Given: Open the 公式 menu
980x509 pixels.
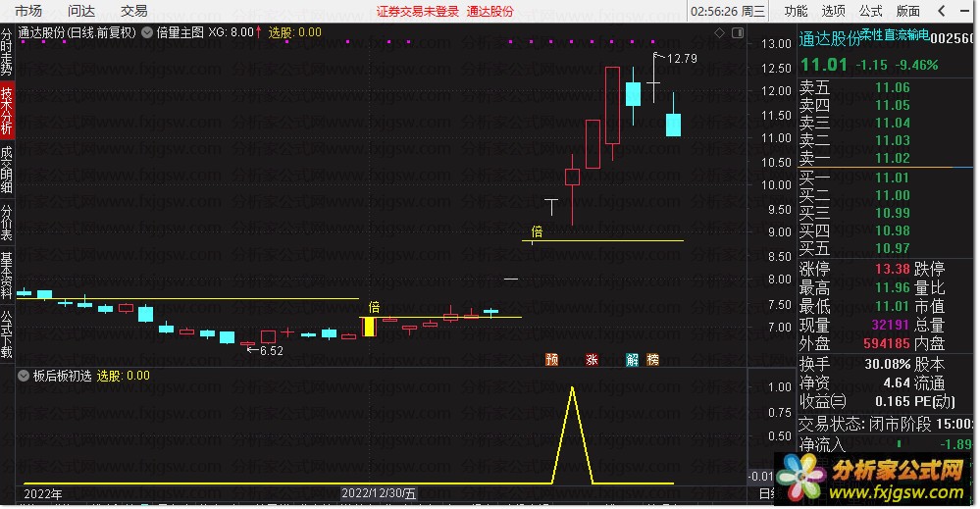Looking at the screenshot, I should (x=871, y=11).
